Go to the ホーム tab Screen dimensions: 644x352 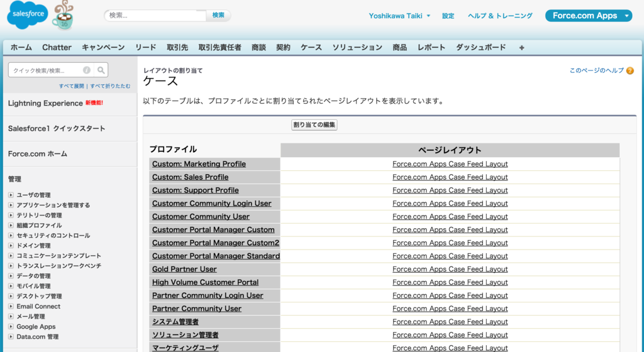click(x=21, y=48)
